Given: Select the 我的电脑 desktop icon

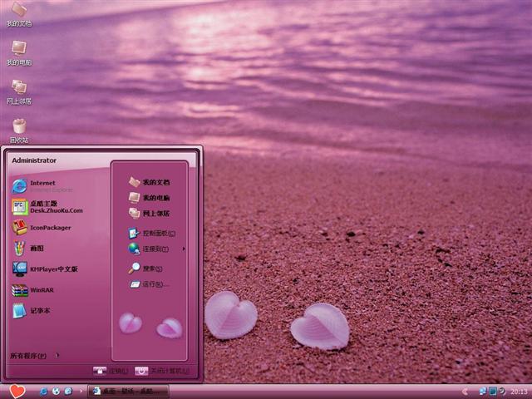Looking at the screenshot, I should coord(18,52).
